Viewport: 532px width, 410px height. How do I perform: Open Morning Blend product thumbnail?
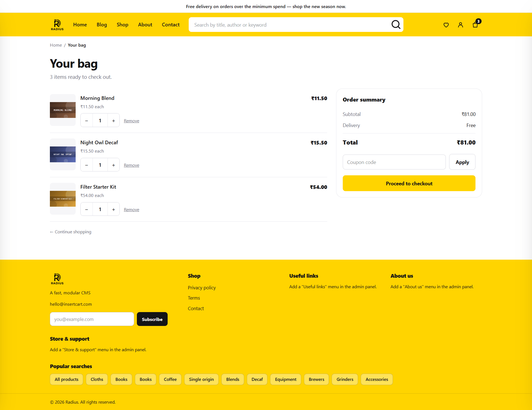(x=63, y=110)
